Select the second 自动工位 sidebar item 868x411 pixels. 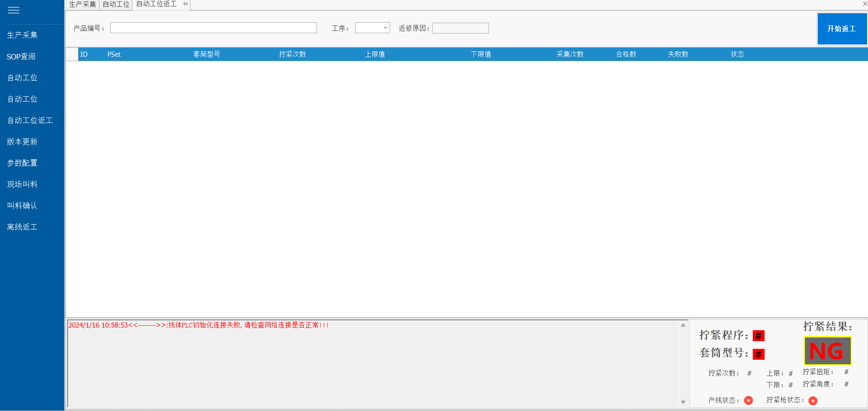[22, 99]
